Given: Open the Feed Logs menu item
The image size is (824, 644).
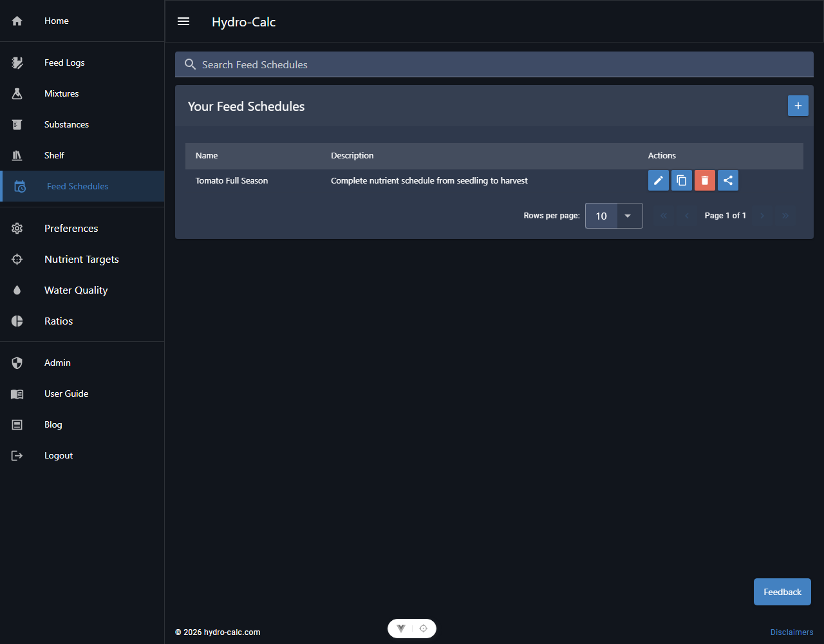Looking at the screenshot, I should click(x=82, y=62).
